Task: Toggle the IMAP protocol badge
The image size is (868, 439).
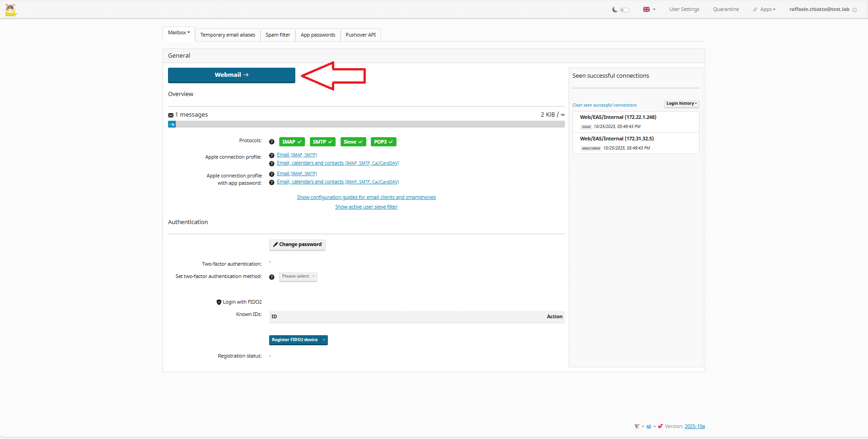Action: pos(292,142)
